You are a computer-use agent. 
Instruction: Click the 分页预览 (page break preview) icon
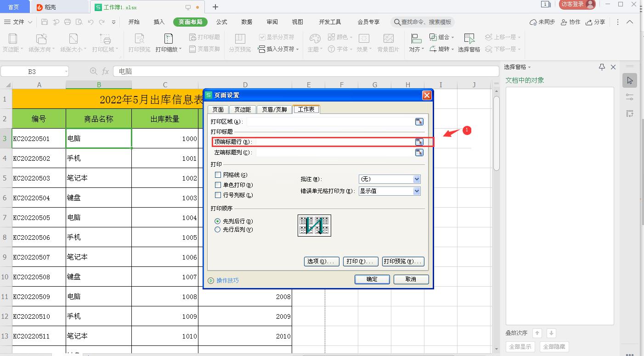(x=239, y=41)
